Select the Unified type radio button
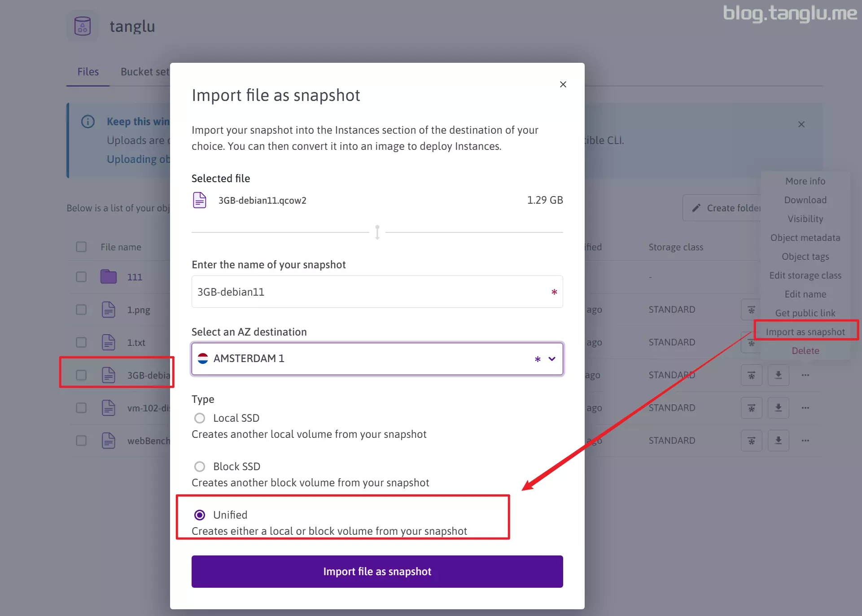Viewport: 862px width, 616px height. tap(200, 515)
